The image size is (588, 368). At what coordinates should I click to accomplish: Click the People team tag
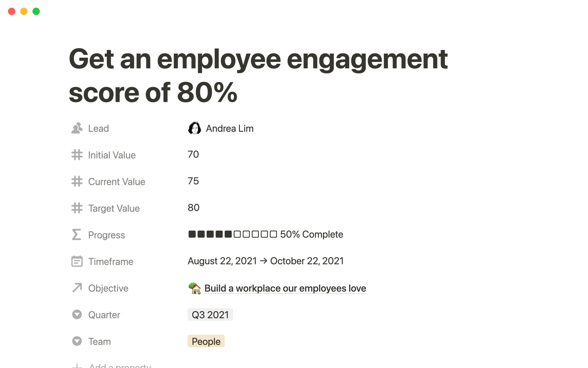tap(206, 341)
